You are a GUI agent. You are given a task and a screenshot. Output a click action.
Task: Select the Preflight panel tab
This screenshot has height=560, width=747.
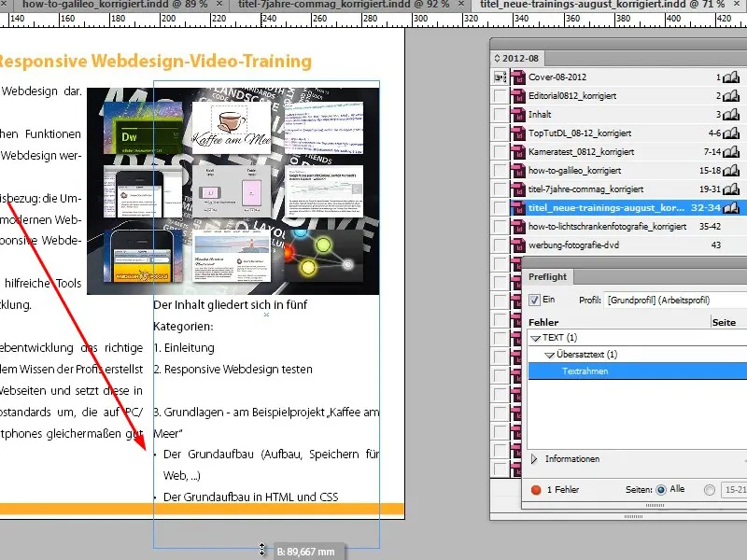547,276
